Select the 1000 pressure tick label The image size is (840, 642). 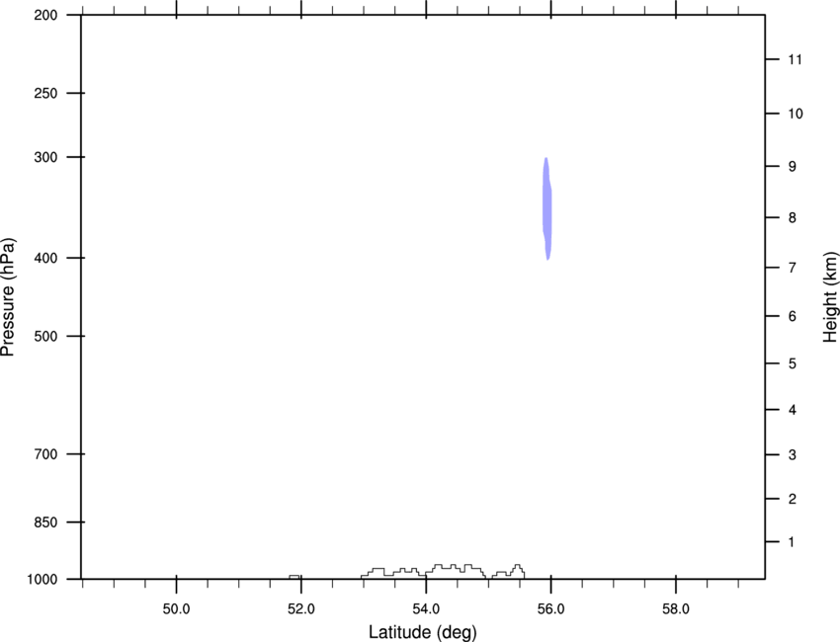[42, 580]
